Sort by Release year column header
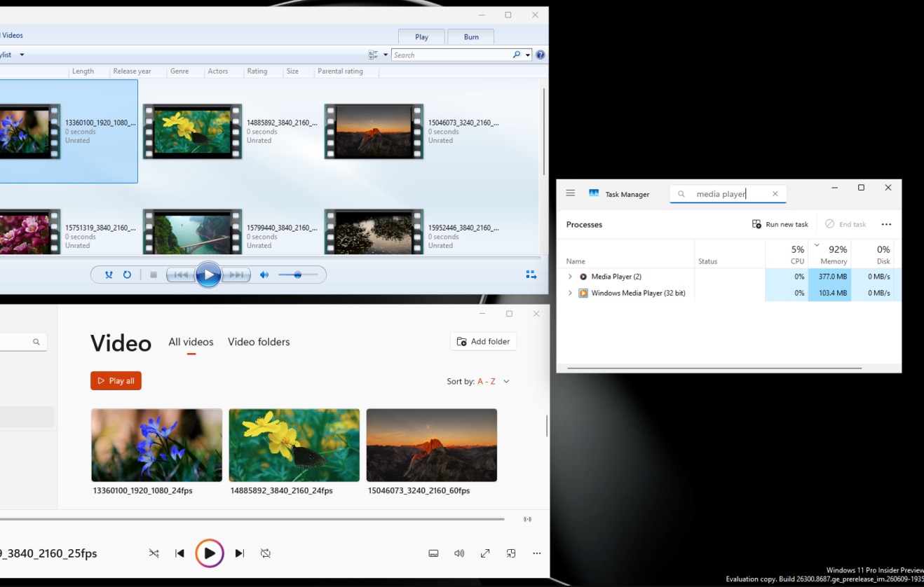924x587 pixels. pos(132,71)
